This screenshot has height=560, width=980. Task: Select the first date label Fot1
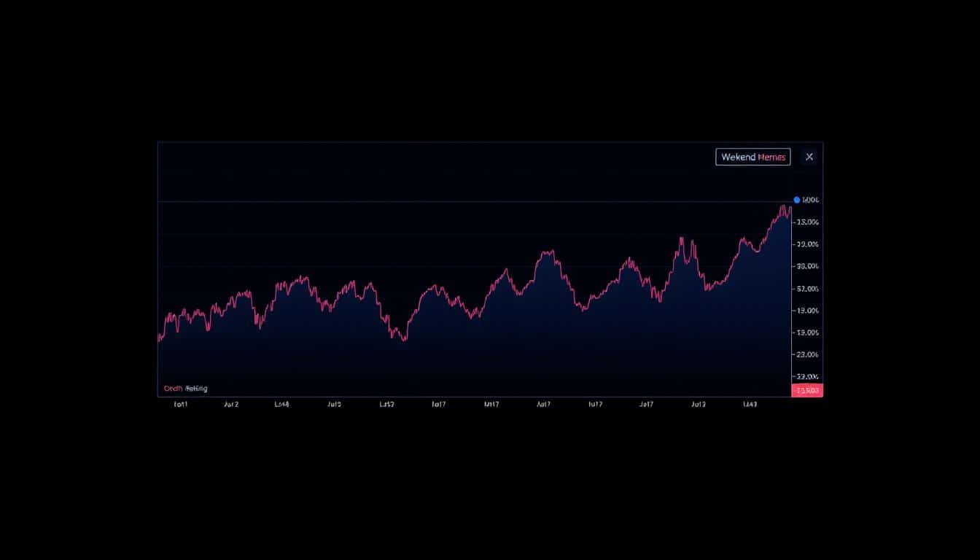[181, 403]
